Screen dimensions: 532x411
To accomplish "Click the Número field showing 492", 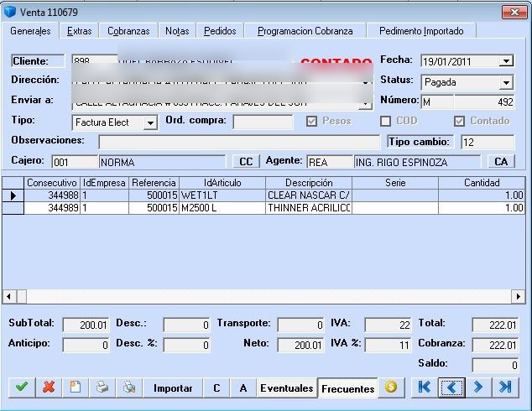I will 484,101.
